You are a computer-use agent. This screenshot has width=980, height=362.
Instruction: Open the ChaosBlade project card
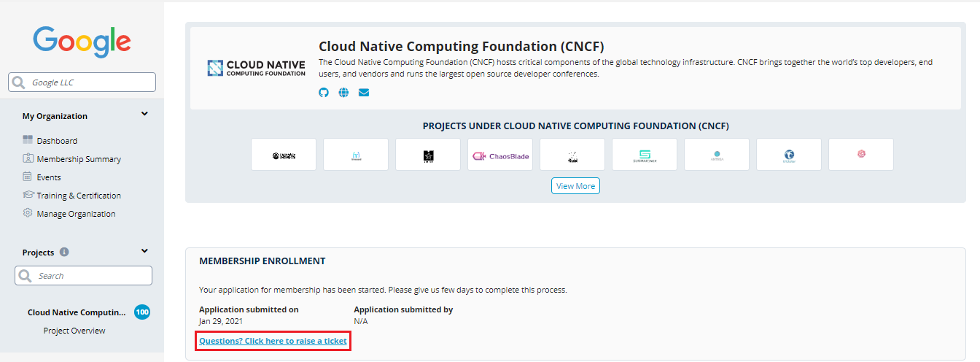pyautogui.click(x=500, y=155)
